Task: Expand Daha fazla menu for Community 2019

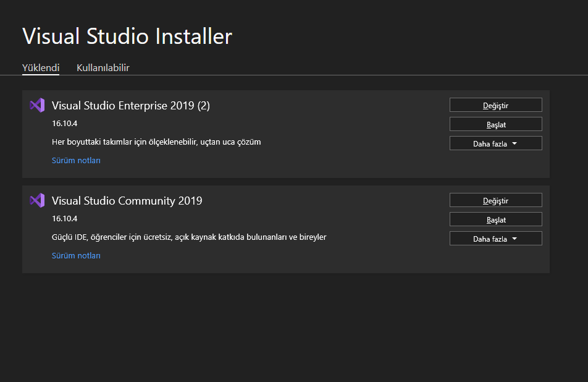Action: click(x=496, y=239)
